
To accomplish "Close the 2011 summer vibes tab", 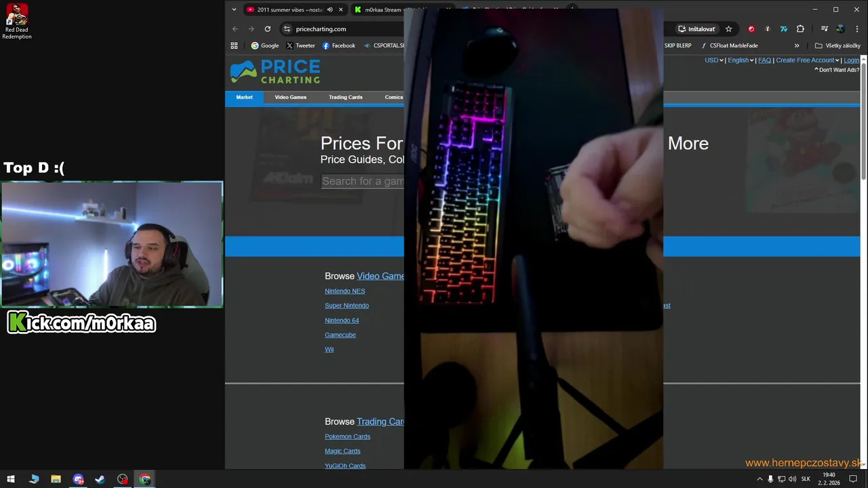I will [x=340, y=9].
